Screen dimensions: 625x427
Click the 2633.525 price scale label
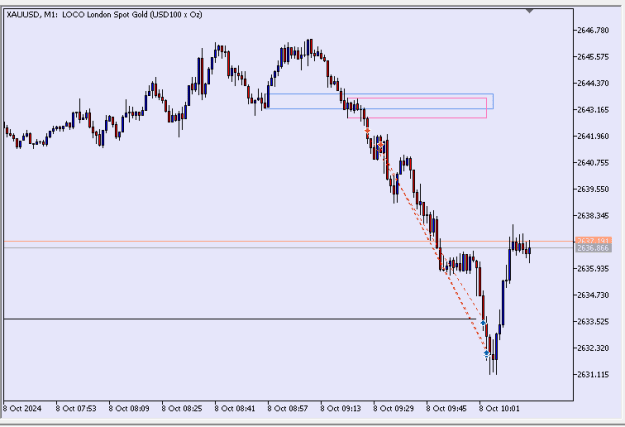coord(593,321)
